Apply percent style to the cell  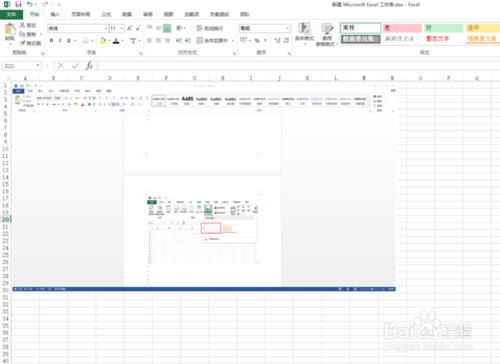point(257,40)
